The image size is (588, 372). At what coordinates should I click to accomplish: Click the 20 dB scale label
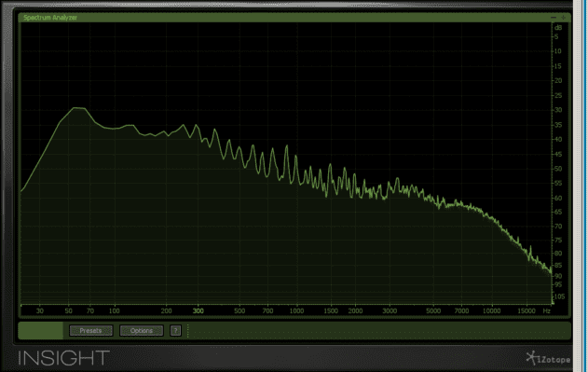pos(558,80)
